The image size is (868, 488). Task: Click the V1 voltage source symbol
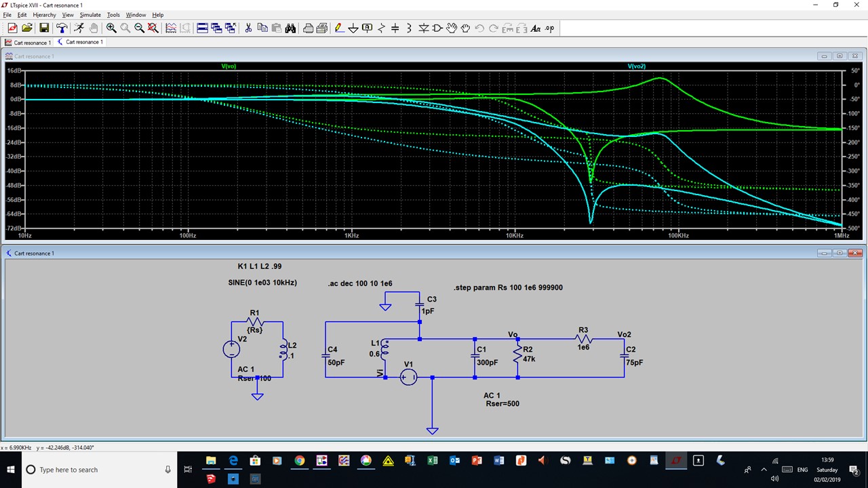408,378
